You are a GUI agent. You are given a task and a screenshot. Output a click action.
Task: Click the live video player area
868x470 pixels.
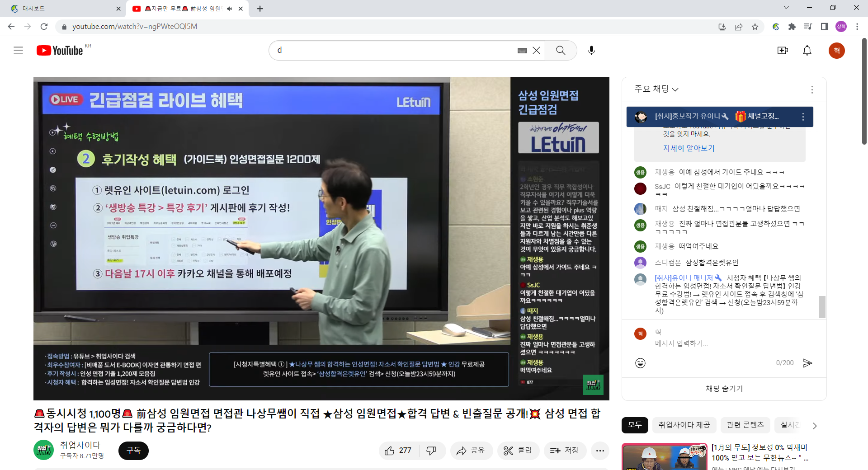point(321,239)
